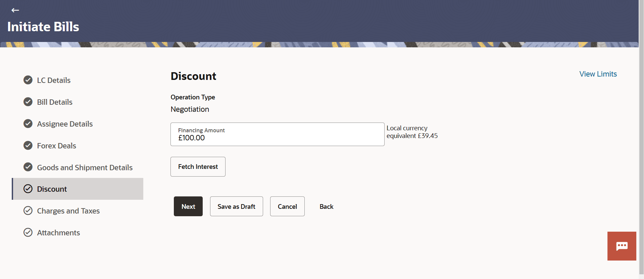Cancel the bill initiation
644x279 pixels.
pos(287,206)
